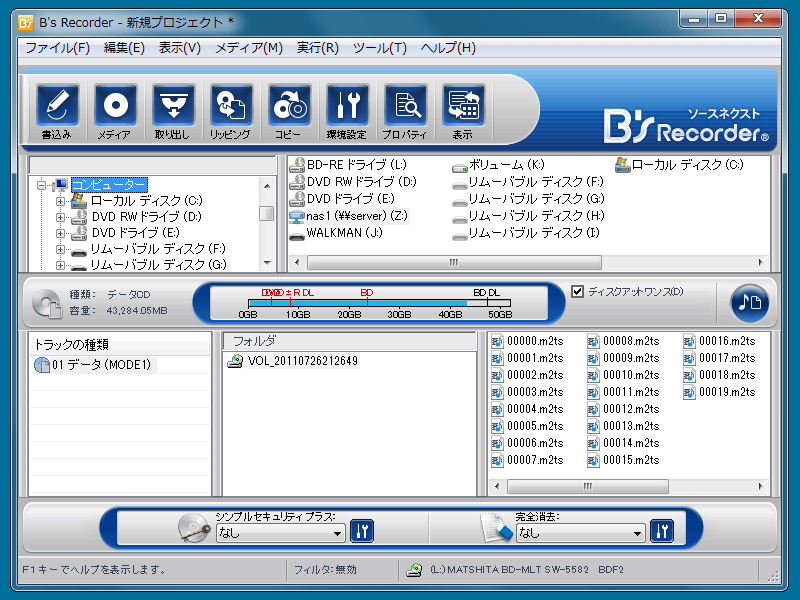The image size is (800, 600).
Task: Open シンプルセキュリティプラス settings wrench button
Action: [x=362, y=531]
